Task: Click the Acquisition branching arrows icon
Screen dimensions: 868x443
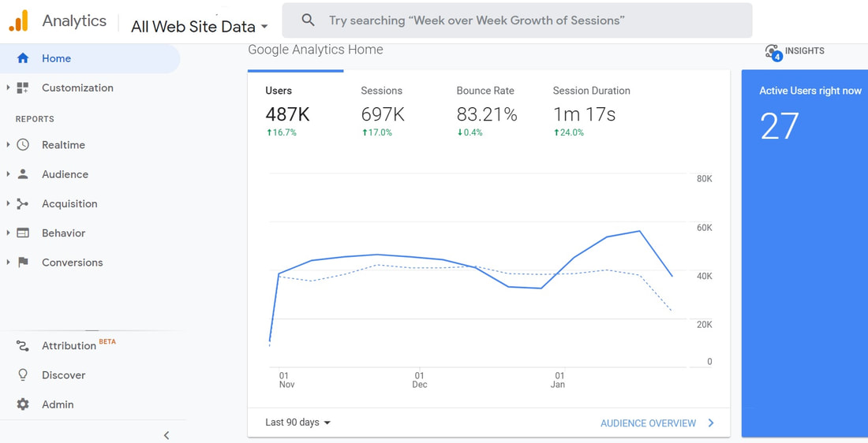Action: [x=23, y=203]
